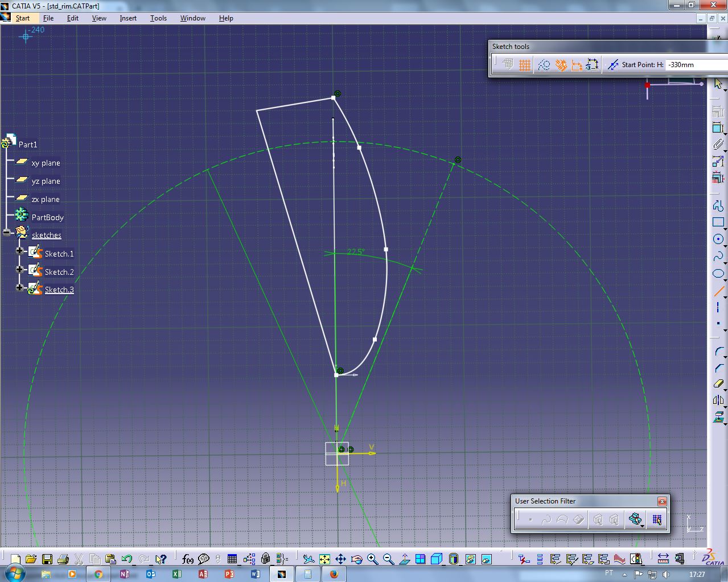The image size is (728, 582).
Task: Select the Profile tool
Action: 718,206
